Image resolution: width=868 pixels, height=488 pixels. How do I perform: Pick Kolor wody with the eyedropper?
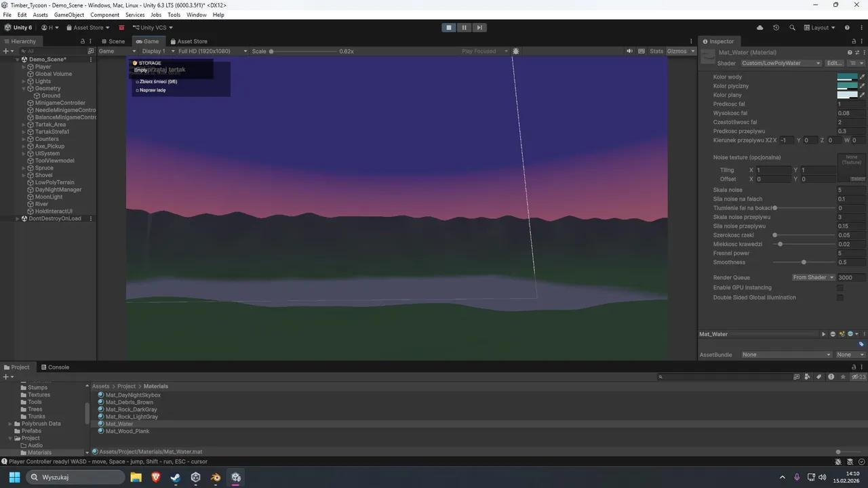tap(863, 77)
